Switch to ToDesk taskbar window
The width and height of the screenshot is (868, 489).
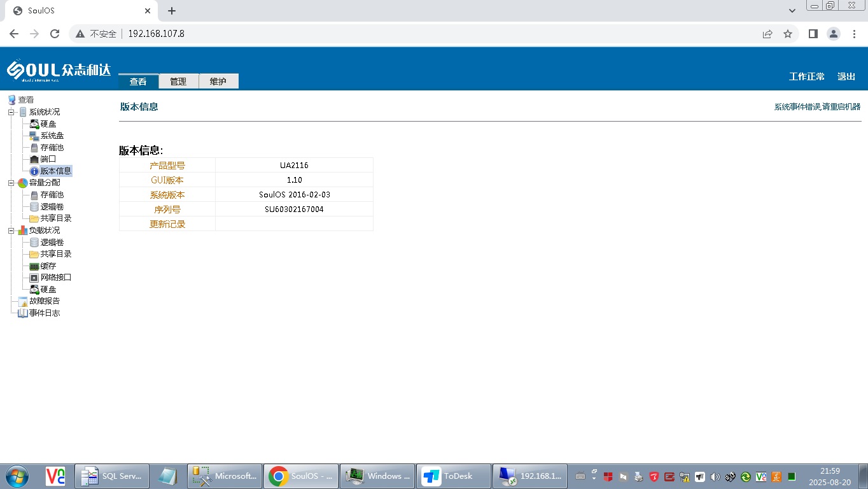(x=454, y=476)
